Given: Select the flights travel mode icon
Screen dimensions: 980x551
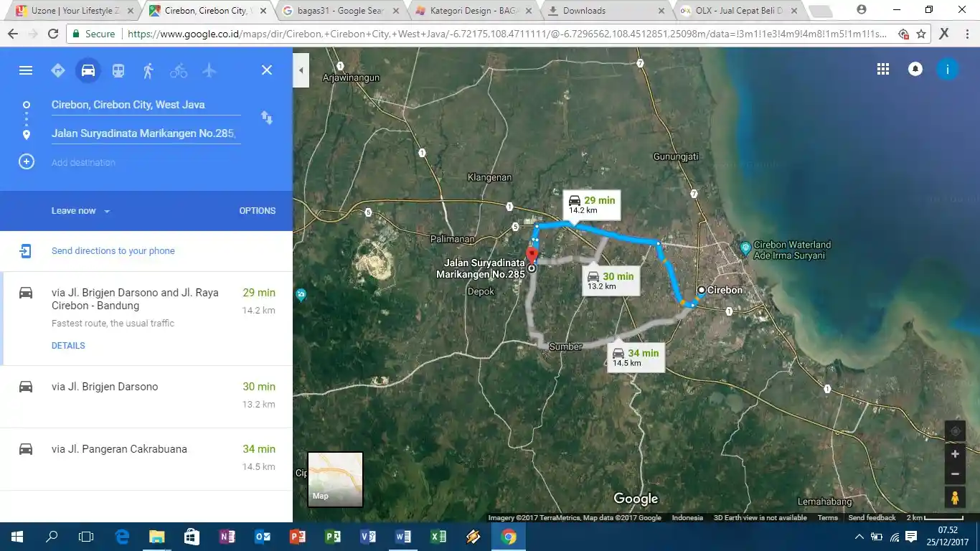Looking at the screenshot, I should (x=209, y=70).
